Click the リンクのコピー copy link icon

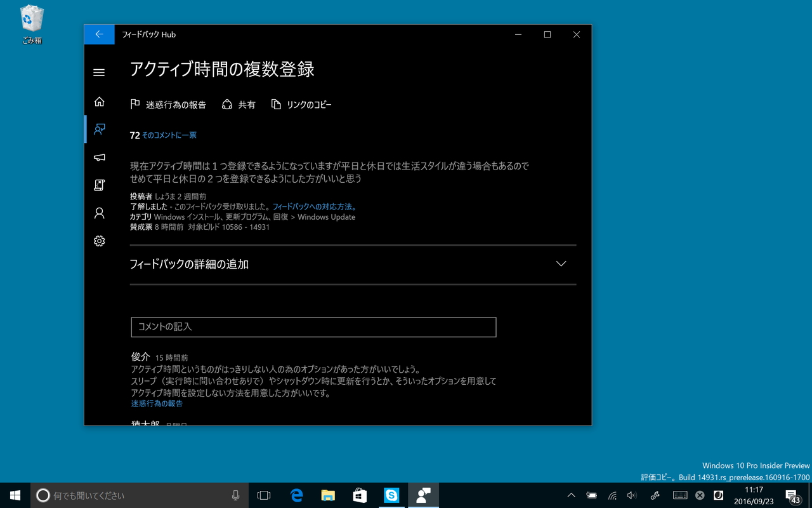point(277,104)
